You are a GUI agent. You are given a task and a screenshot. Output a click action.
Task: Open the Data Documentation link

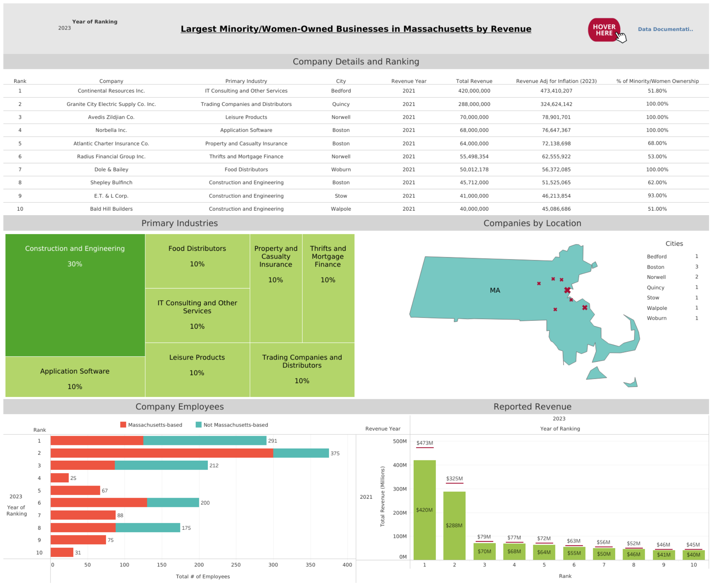(x=665, y=29)
